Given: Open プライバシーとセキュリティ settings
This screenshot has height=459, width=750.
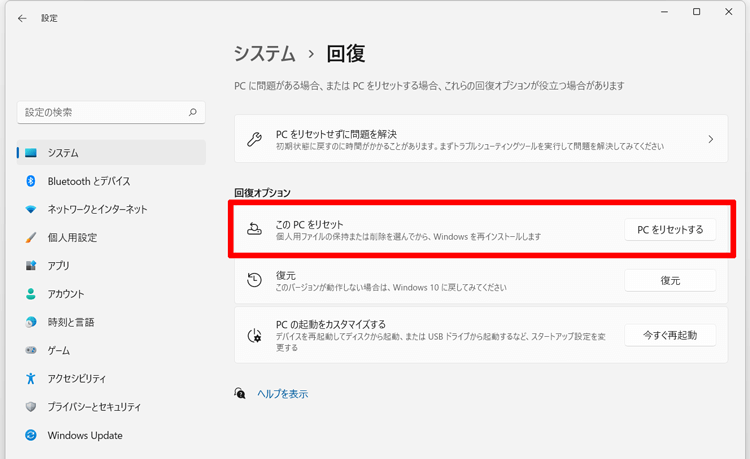Looking at the screenshot, I should coord(111,406).
